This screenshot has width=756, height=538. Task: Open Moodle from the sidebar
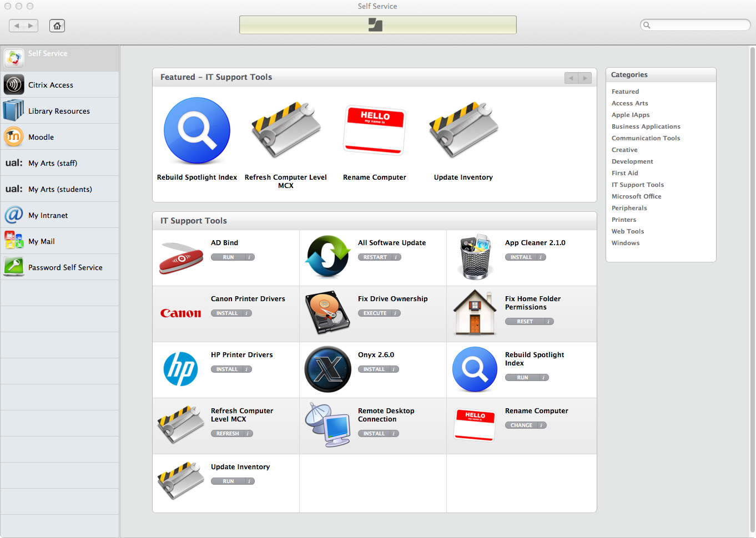click(41, 137)
